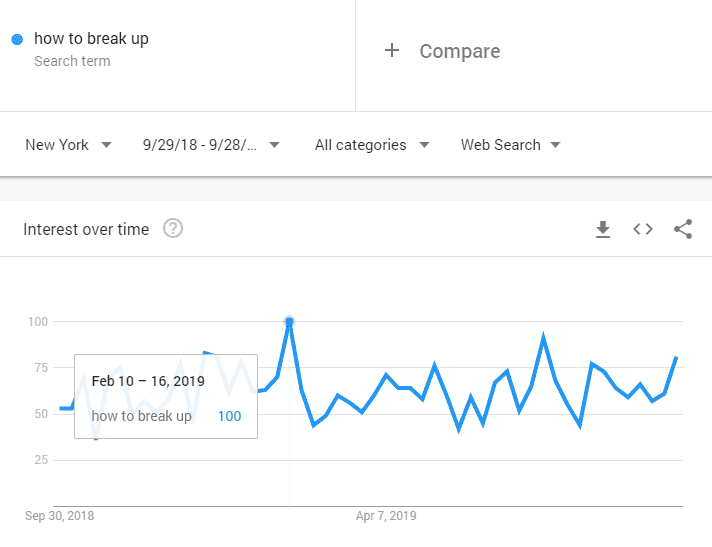The image size is (712, 547).
Task: Click the 75 y-axis label
Action: click(x=38, y=368)
